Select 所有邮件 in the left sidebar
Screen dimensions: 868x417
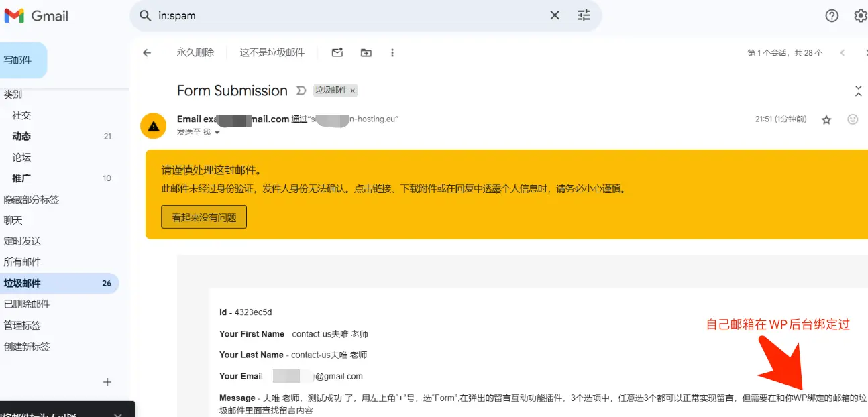tap(22, 262)
